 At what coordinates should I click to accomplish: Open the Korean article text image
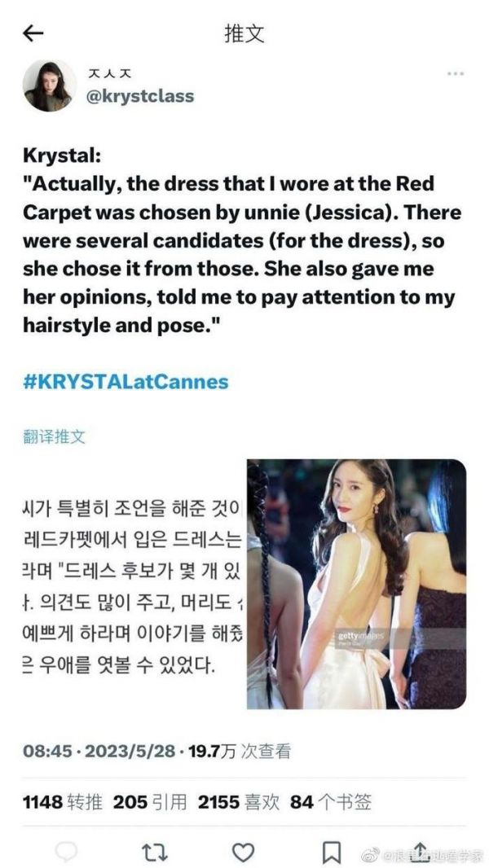coord(132,584)
